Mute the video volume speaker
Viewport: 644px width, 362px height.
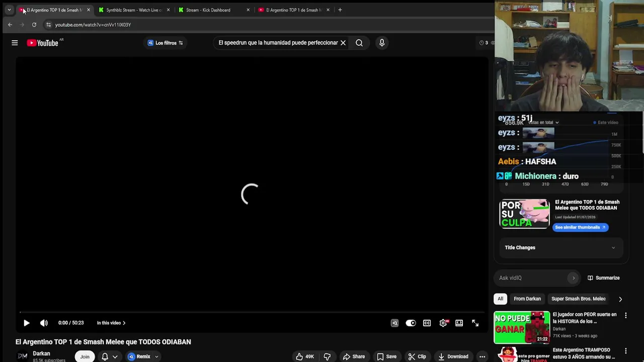point(44,323)
